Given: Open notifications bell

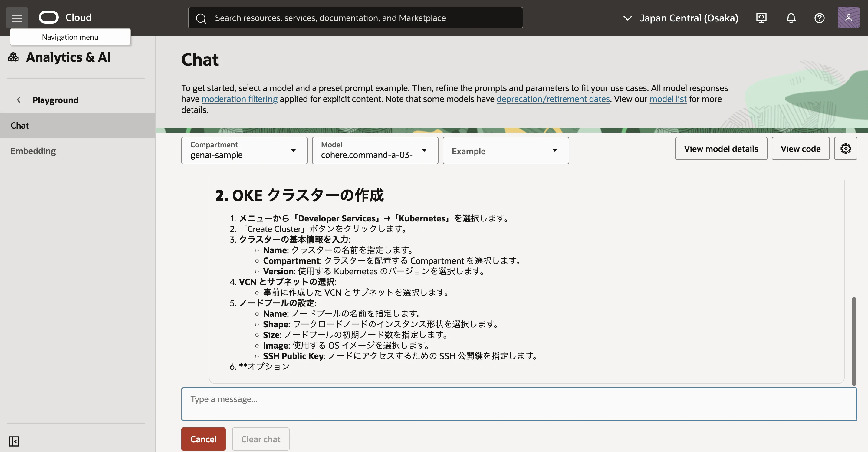Looking at the screenshot, I should (x=791, y=18).
